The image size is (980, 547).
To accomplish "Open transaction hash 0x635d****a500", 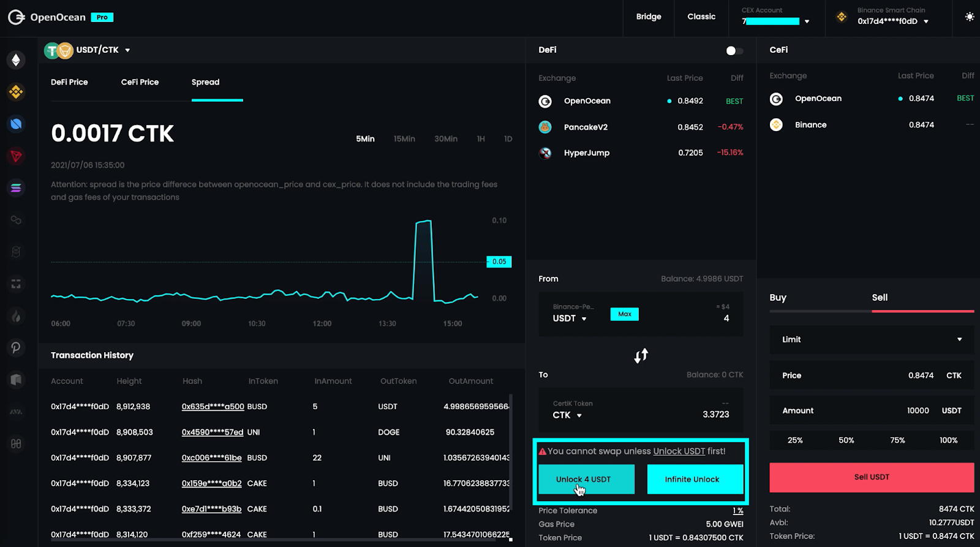I will click(213, 407).
